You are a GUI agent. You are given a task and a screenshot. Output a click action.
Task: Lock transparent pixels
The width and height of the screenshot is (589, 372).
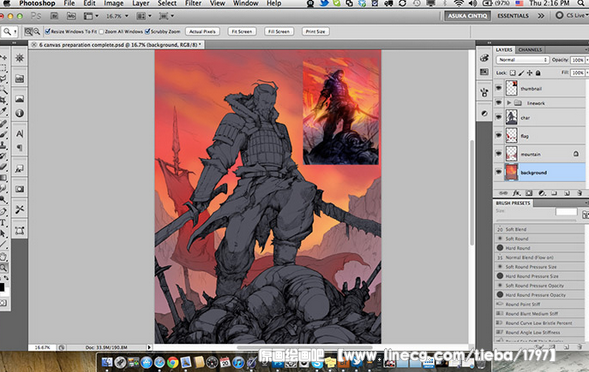click(x=513, y=73)
